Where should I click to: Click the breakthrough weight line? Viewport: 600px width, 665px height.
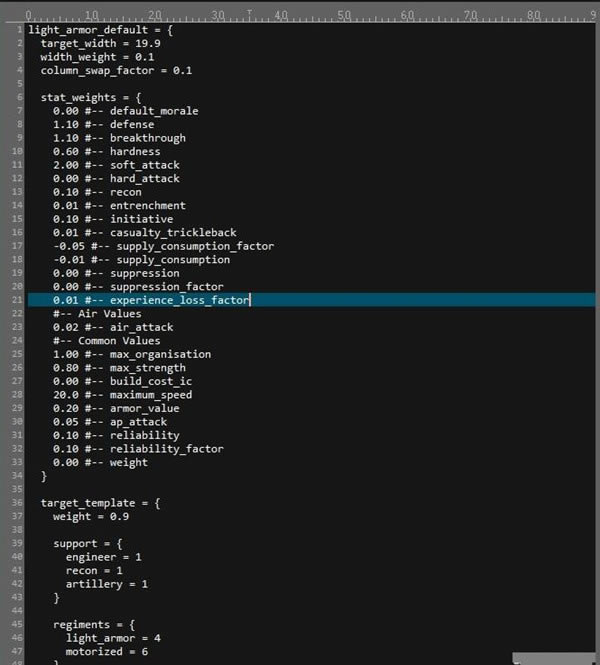click(x=119, y=138)
